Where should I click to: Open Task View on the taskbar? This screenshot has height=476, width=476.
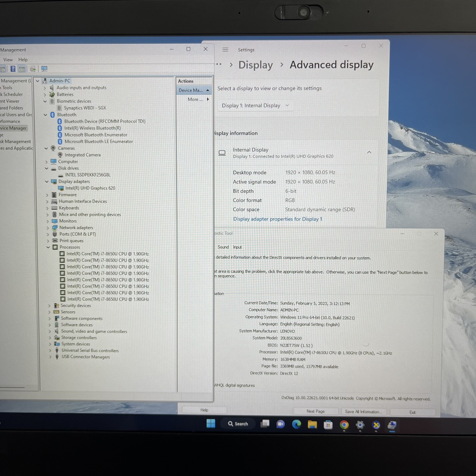click(x=265, y=424)
